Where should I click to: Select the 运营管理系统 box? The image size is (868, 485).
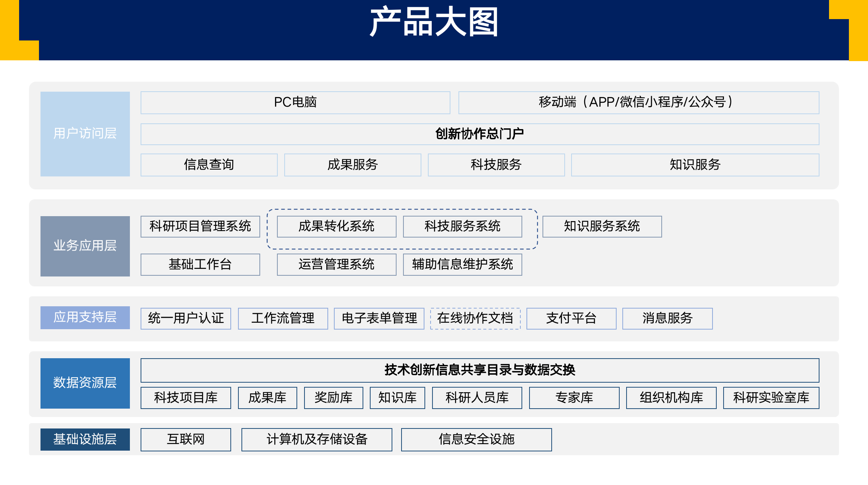point(337,264)
